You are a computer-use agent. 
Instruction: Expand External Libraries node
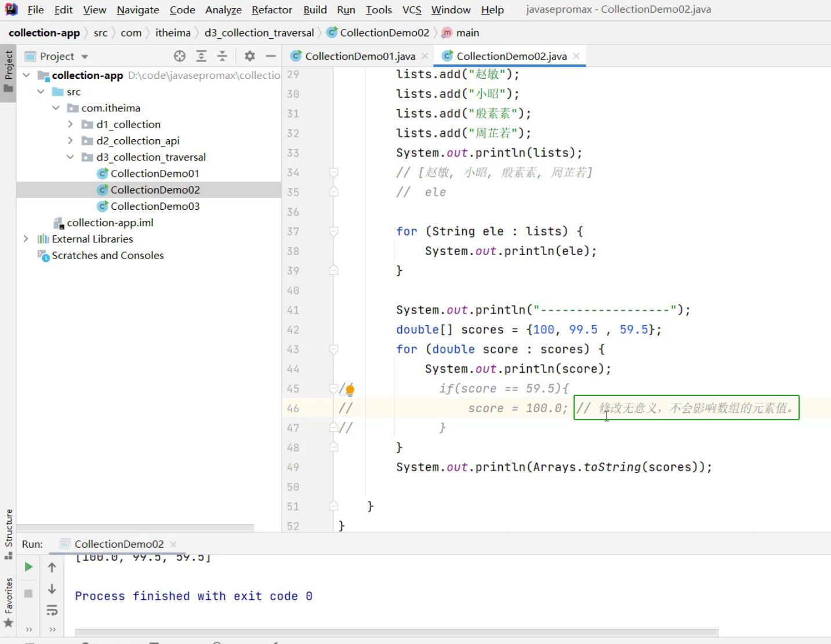pos(26,239)
